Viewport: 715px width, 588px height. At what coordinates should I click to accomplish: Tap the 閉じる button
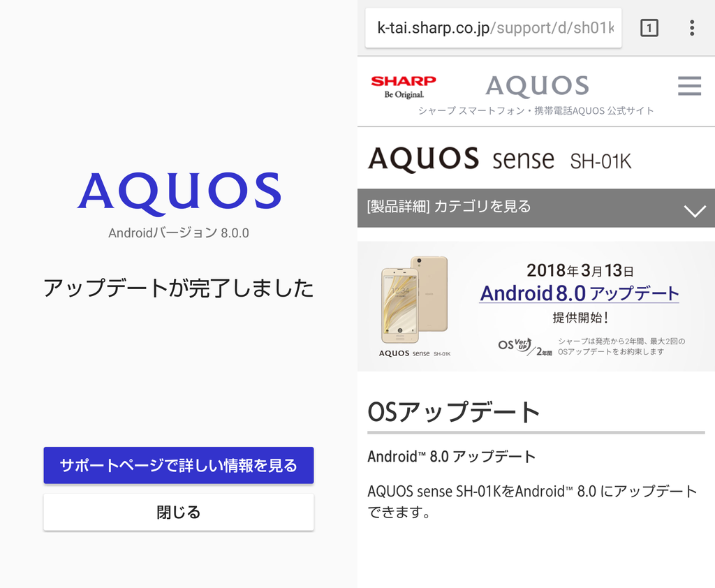click(179, 512)
